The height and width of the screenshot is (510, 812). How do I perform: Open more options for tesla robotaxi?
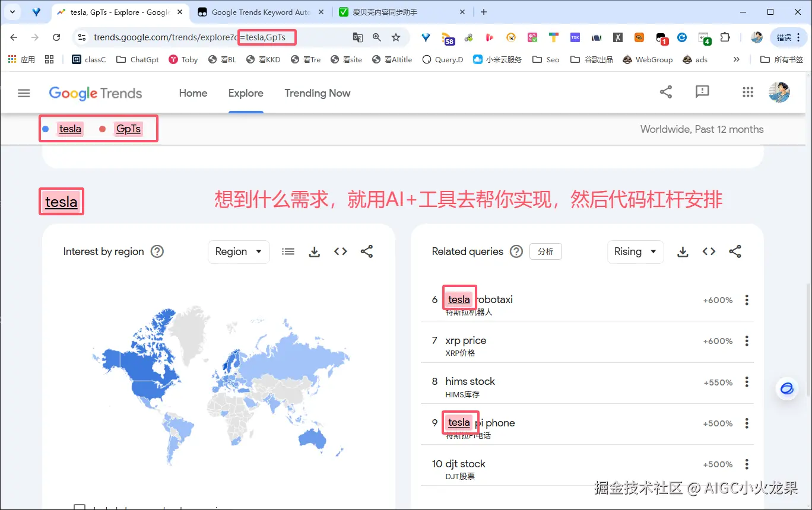click(747, 300)
